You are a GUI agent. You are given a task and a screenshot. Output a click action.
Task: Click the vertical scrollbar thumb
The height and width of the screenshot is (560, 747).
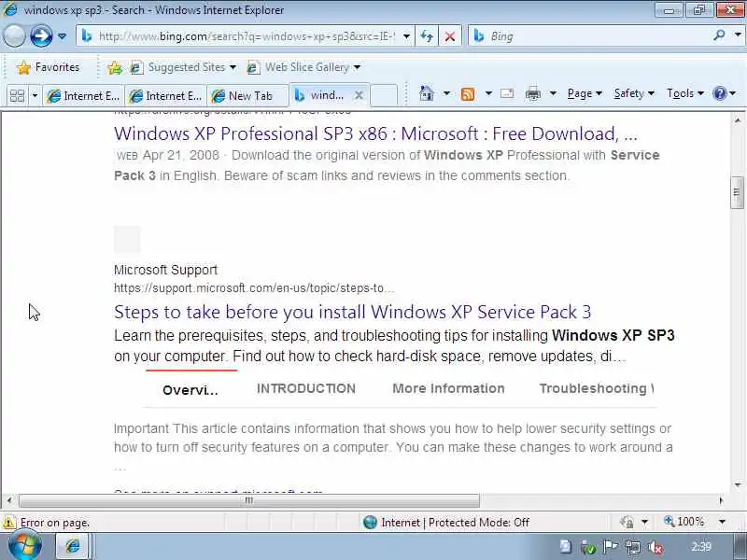737,192
